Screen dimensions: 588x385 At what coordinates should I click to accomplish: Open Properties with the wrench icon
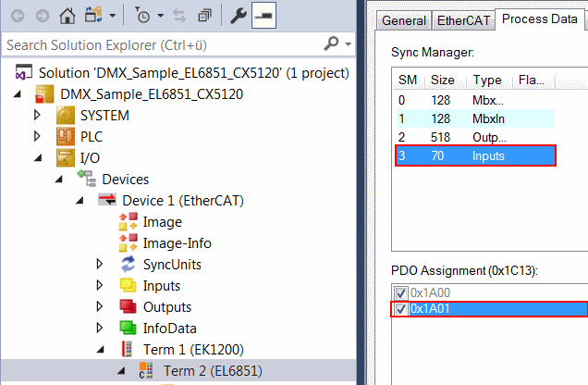[239, 16]
